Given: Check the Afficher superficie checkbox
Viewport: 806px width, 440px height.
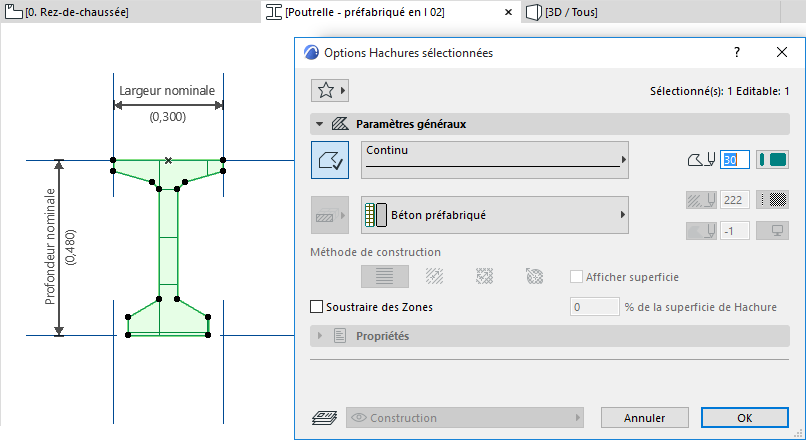Looking at the screenshot, I should click(576, 277).
